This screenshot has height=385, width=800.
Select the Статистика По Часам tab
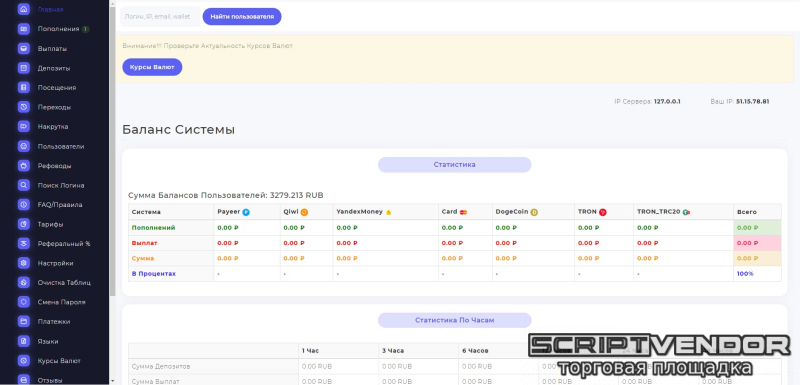click(455, 320)
